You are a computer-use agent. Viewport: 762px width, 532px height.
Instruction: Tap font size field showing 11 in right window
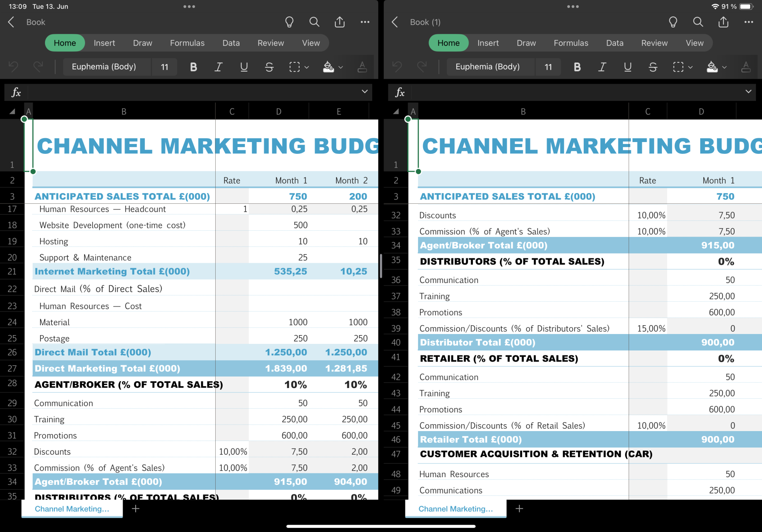click(x=548, y=67)
